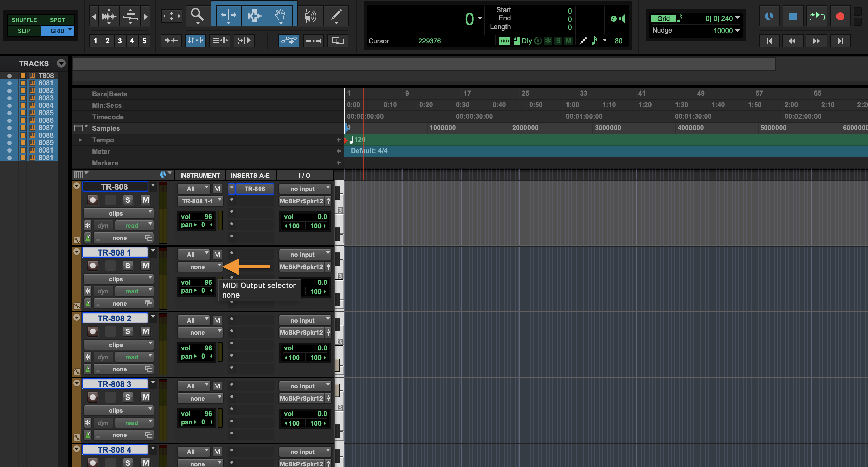Click the Rewind transport button
This screenshot has height=467, width=868.
coord(792,41)
